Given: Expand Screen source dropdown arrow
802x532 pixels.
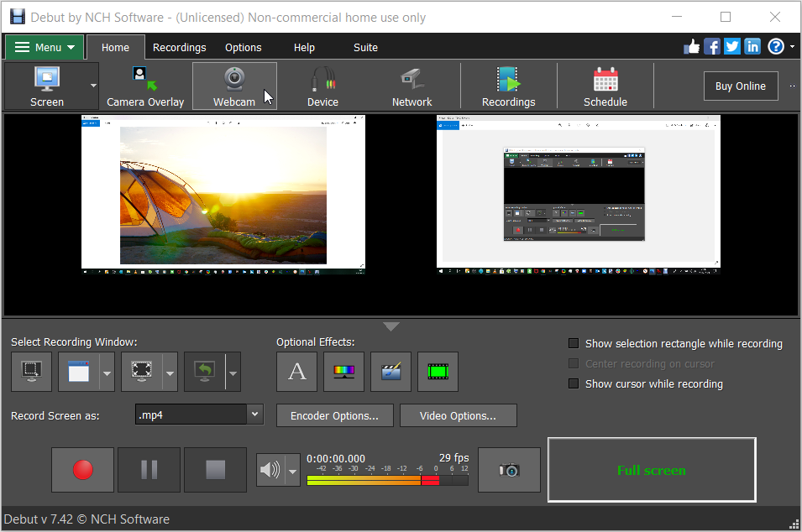Looking at the screenshot, I should [93, 86].
